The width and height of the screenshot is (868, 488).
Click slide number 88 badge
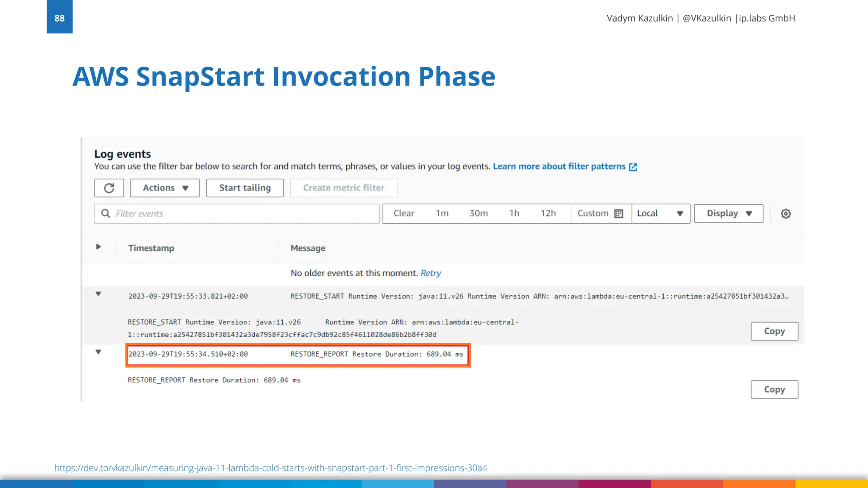(x=60, y=17)
